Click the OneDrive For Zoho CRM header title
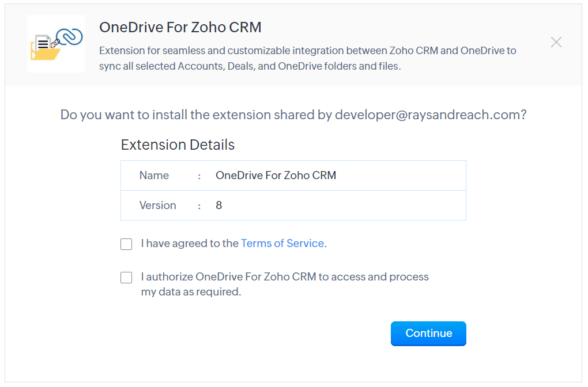Screen dimensions: 588x387 coord(180,27)
